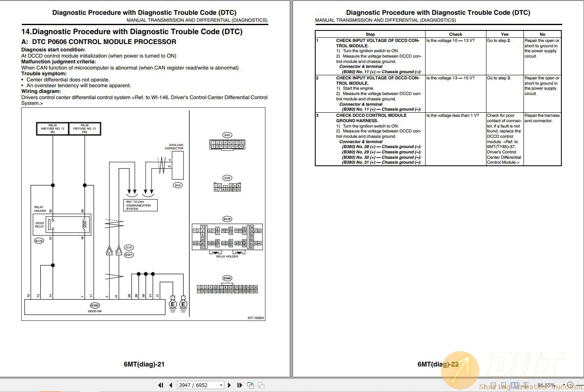Click the i229 connector pinout diagram
The height and width of the screenshot is (392, 584).
227,187
